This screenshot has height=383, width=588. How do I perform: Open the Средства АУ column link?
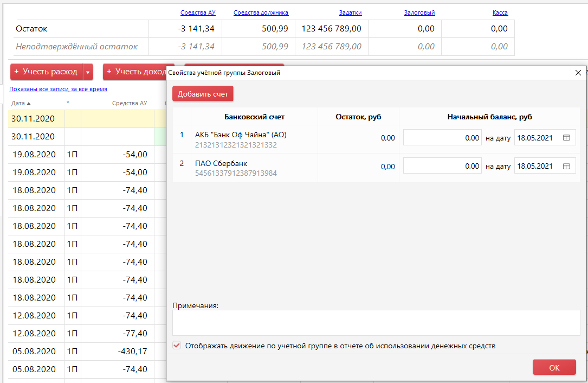pyautogui.click(x=197, y=12)
